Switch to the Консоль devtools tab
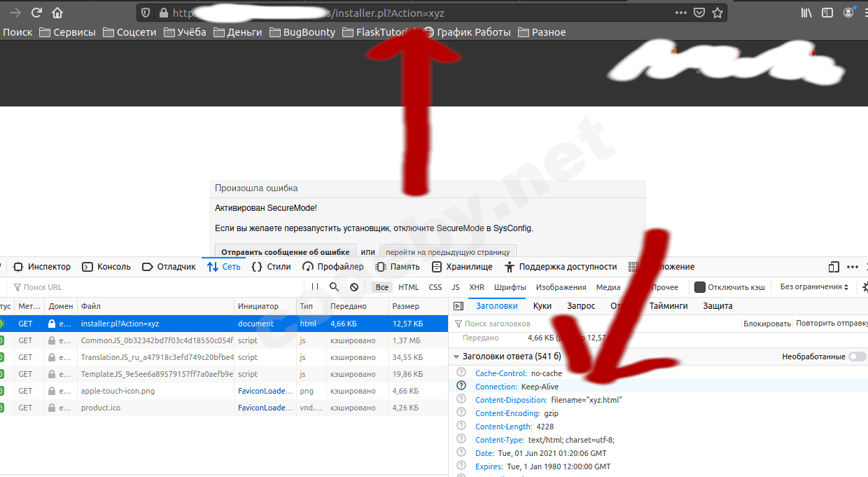 coord(106,267)
